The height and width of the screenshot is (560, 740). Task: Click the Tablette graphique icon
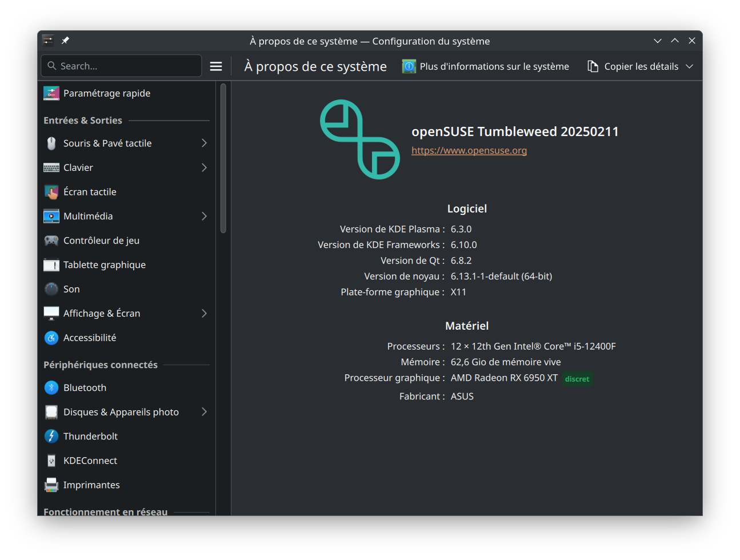(51, 265)
